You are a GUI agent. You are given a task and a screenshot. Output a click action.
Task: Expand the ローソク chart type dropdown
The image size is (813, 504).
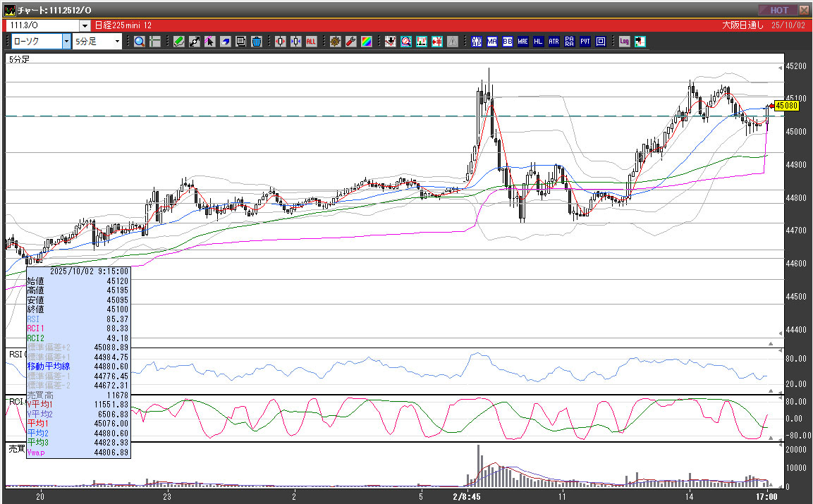pos(66,42)
